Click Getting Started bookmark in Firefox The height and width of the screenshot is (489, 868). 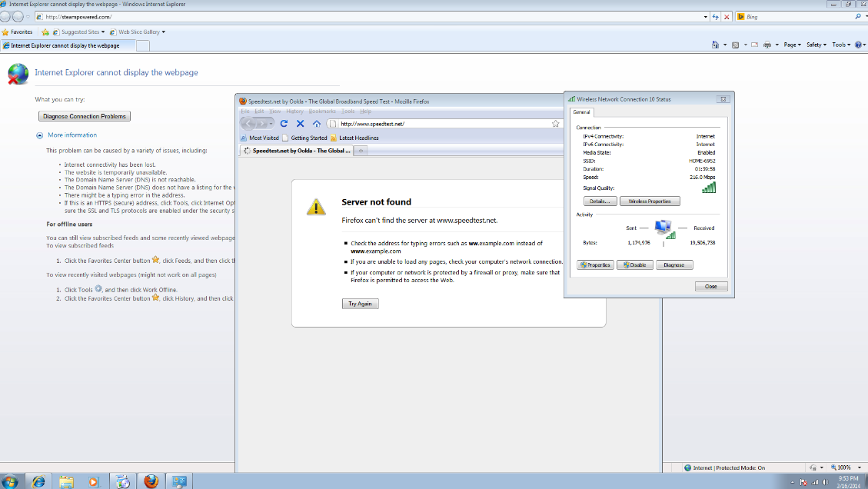[x=304, y=138]
